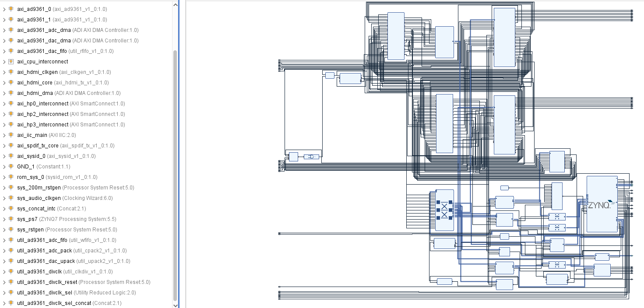644x308 pixels.
Task: Expand the sys_ps7 ZYNQ7 Processing System entry
Action: pyautogui.click(x=4, y=219)
